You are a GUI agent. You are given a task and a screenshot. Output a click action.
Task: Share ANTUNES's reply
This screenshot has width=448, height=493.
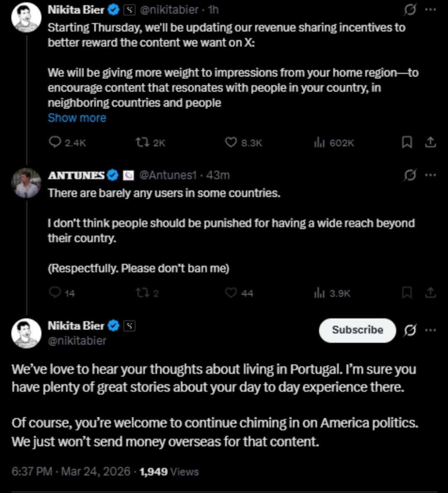pos(431,293)
